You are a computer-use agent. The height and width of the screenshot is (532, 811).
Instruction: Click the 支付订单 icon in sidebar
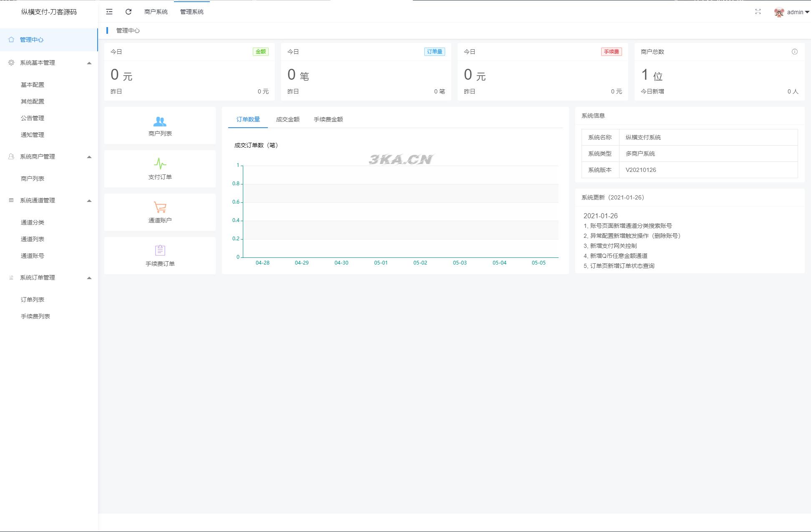coord(160,165)
